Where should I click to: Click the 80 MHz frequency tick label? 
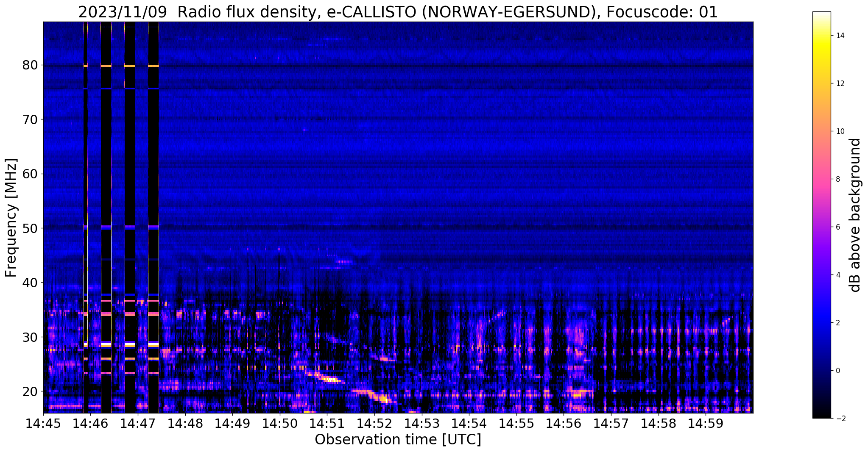[30, 65]
